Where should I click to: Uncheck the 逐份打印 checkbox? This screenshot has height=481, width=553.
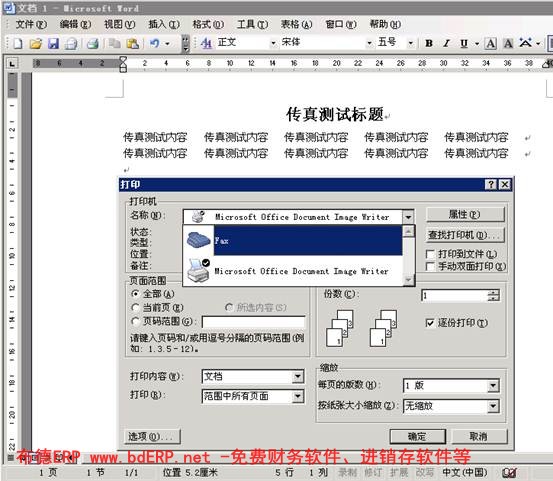(x=430, y=323)
